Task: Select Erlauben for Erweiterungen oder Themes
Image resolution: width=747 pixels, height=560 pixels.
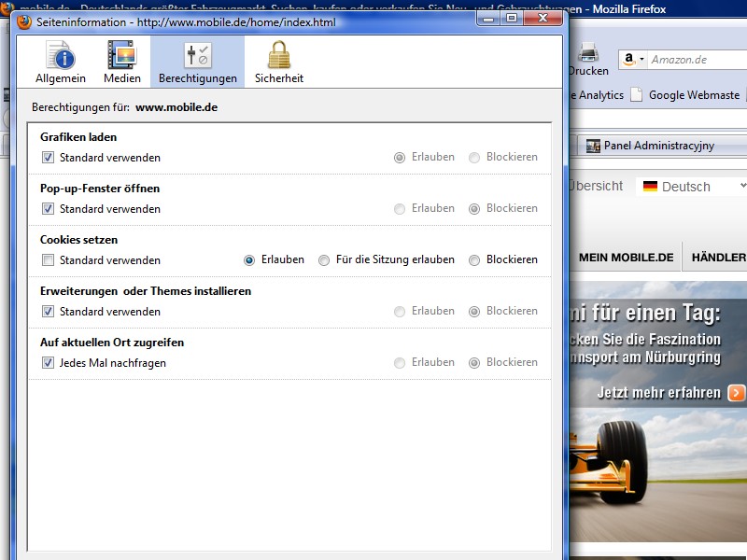Action: 400,312
